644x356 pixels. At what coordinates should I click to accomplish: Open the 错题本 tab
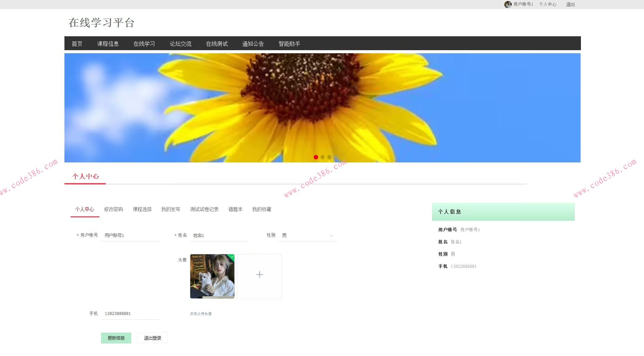point(235,210)
